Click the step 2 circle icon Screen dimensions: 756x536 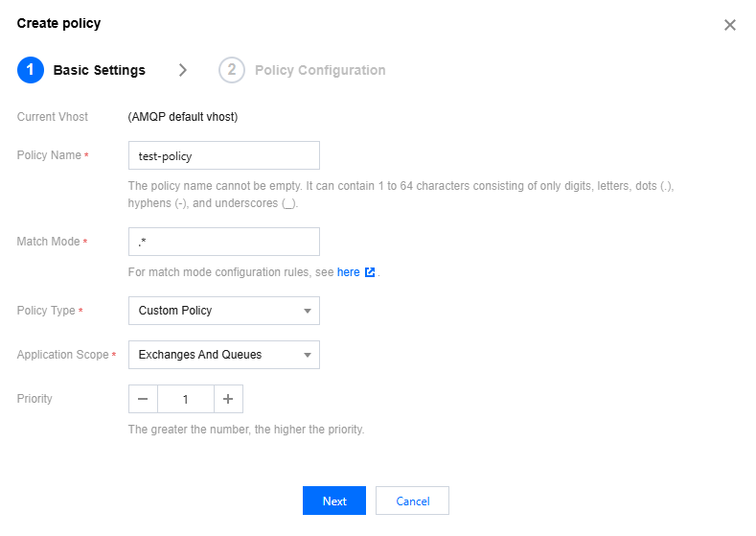tap(231, 70)
